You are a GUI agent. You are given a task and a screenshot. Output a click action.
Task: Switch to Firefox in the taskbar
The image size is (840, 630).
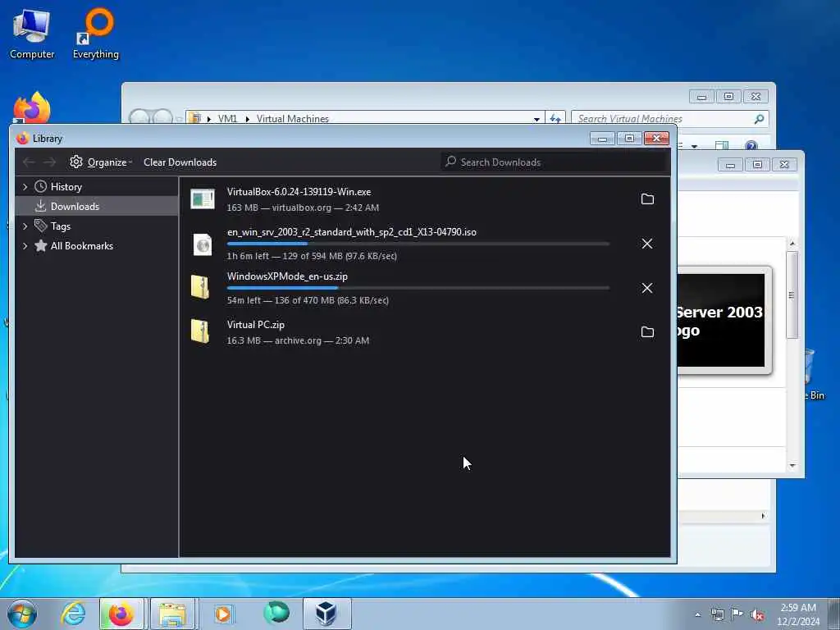pos(121,614)
